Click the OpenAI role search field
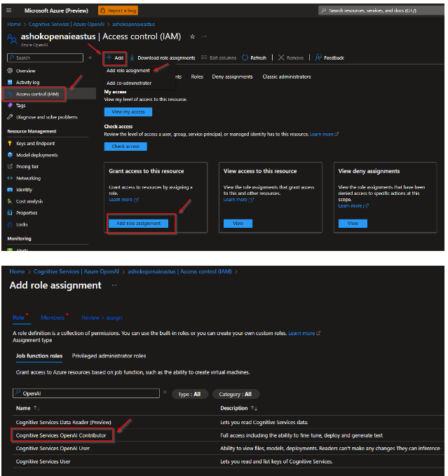Screen dimensions: 448x476 click(x=86, y=393)
